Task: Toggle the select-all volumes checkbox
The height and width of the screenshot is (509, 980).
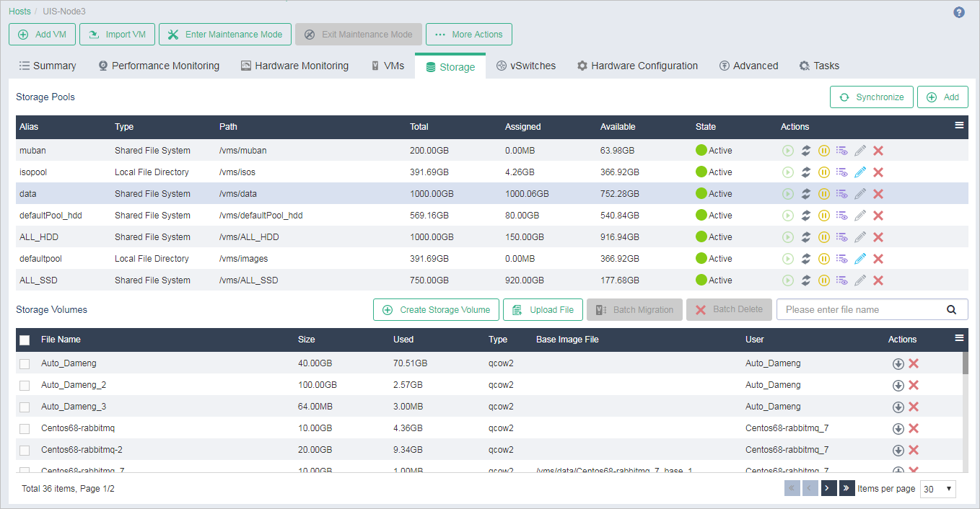Action: coord(25,340)
